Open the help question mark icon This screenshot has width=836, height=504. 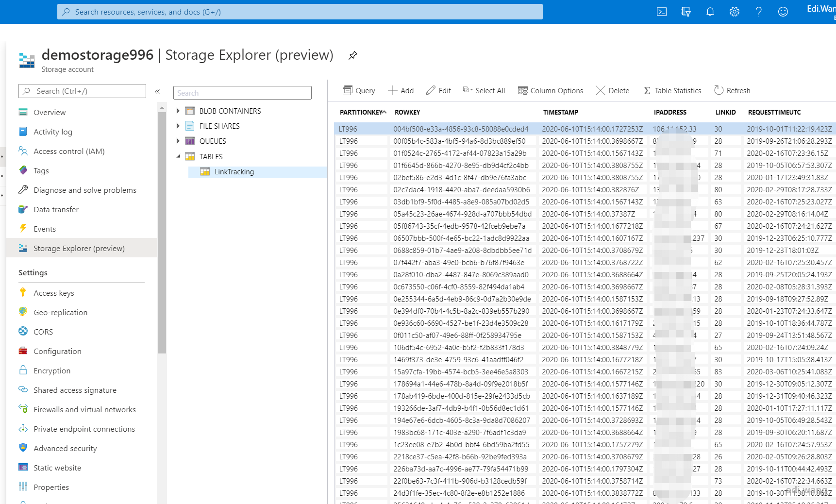758,12
